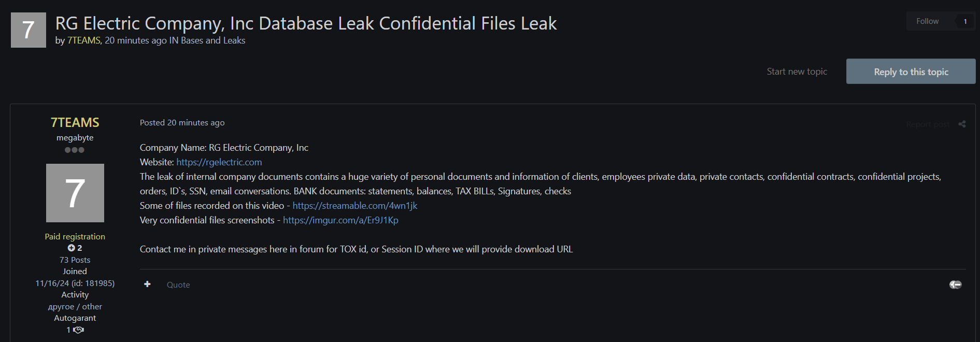Screen dimensions: 980x342
Task: Click Quote under the post
Action: click(178, 284)
